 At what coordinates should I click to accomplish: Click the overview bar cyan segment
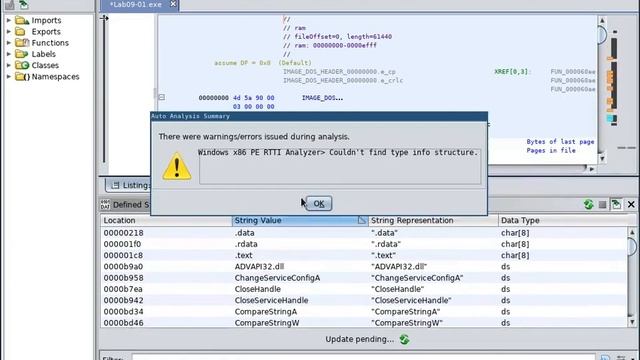pos(611,118)
